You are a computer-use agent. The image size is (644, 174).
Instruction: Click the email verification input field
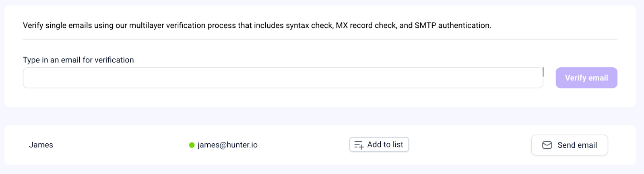283,78
